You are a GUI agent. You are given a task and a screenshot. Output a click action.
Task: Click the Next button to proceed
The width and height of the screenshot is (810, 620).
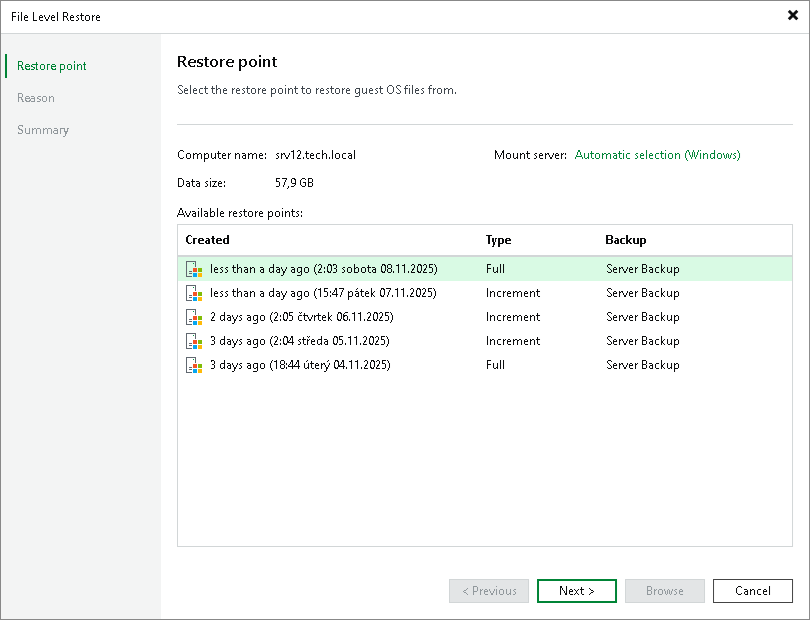click(x=576, y=591)
